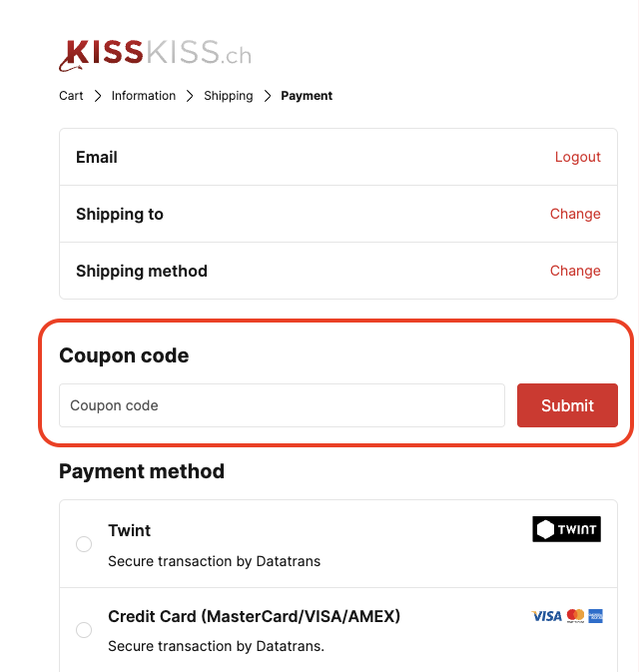
Task: Open the Information breadcrumb step
Action: coord(144,96)
